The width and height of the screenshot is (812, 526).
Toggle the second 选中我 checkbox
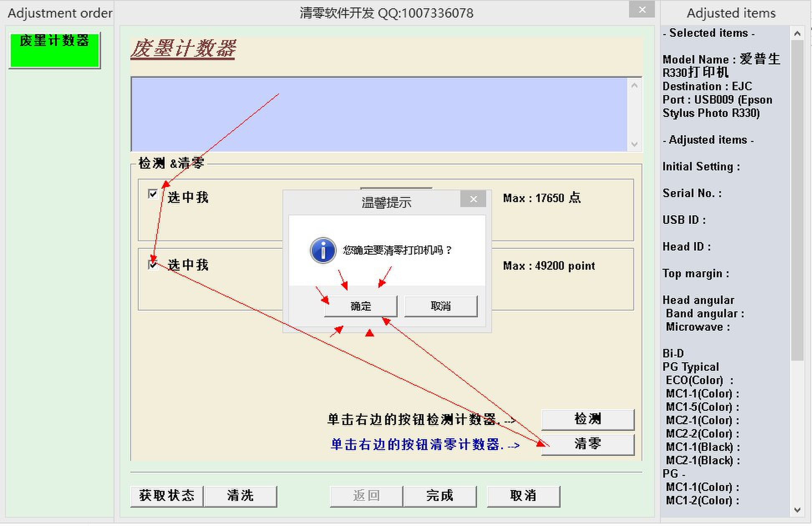[x=153, y=265]
